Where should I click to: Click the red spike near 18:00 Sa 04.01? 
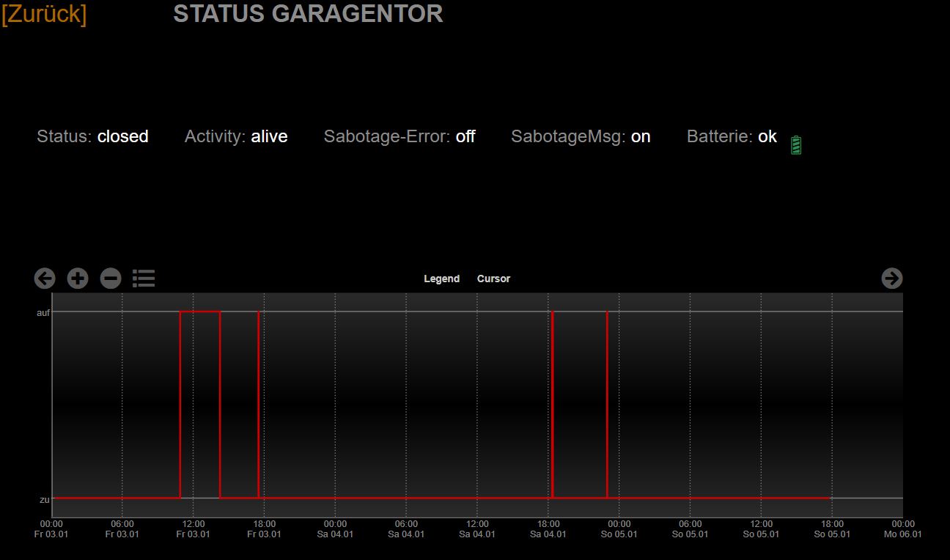click(x=552, y=405)
